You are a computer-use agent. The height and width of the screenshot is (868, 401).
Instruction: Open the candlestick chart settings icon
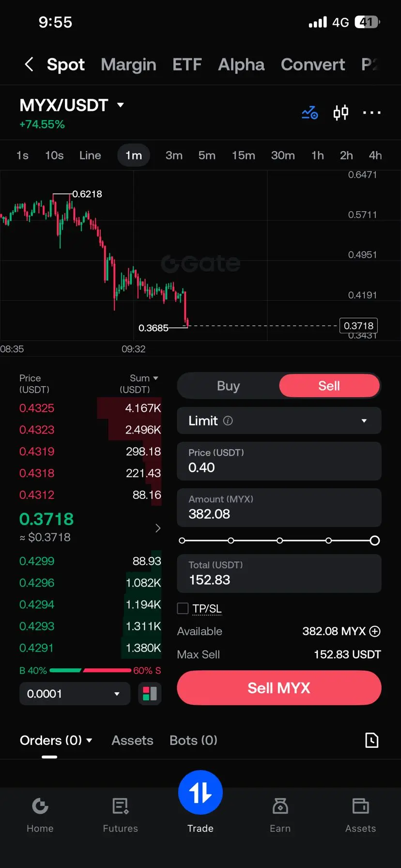click(341, 113)
